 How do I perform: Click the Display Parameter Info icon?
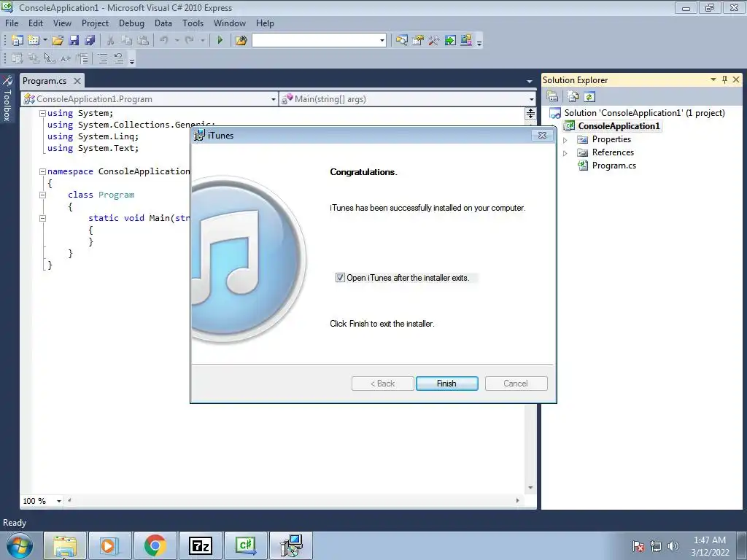pos(34,58)
